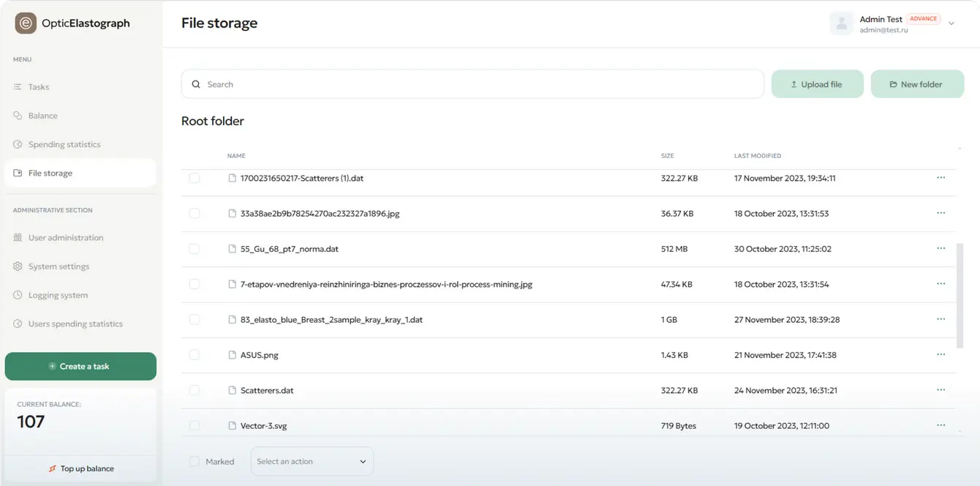Click the Balance coins icon
This screenshot has width=980, height=486.
pyautogui.click(x=18, y=116)
